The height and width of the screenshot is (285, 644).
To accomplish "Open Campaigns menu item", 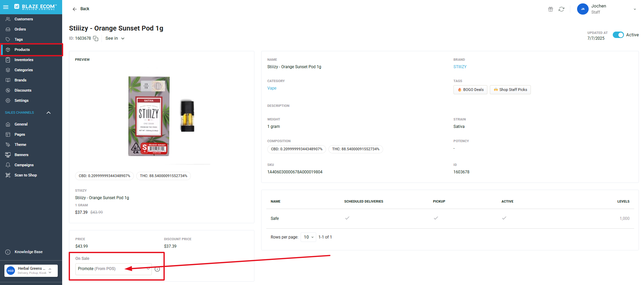I will point(24,165).
